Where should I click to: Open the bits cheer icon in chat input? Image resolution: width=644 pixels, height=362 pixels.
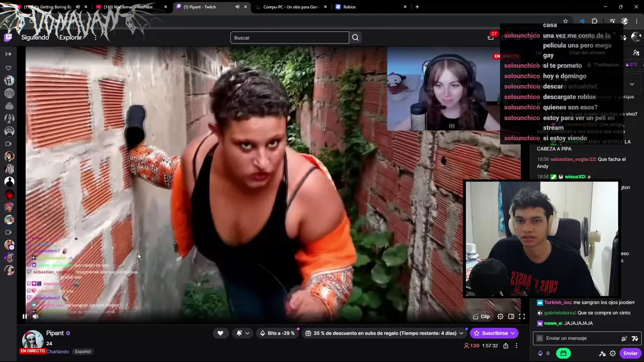click(624, 338)
